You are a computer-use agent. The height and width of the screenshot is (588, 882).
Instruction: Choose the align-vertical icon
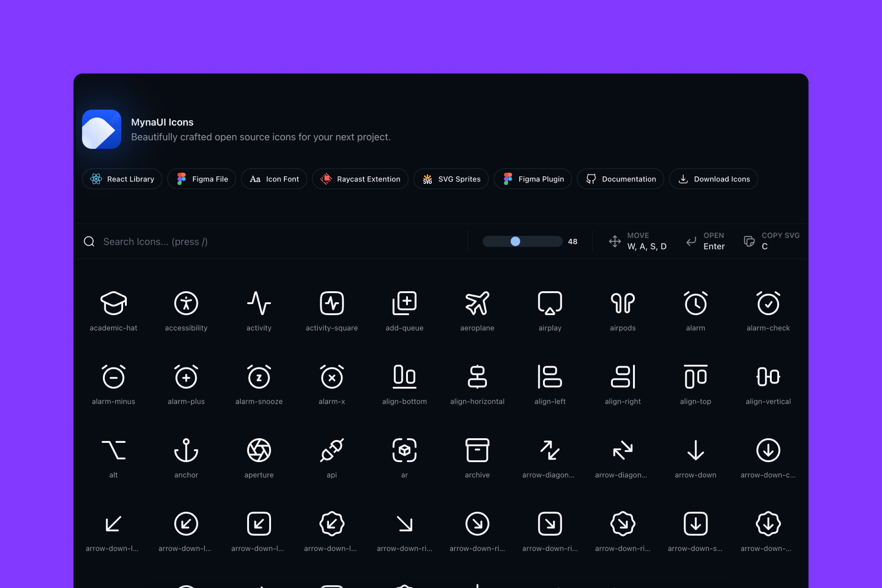point(768,377)
